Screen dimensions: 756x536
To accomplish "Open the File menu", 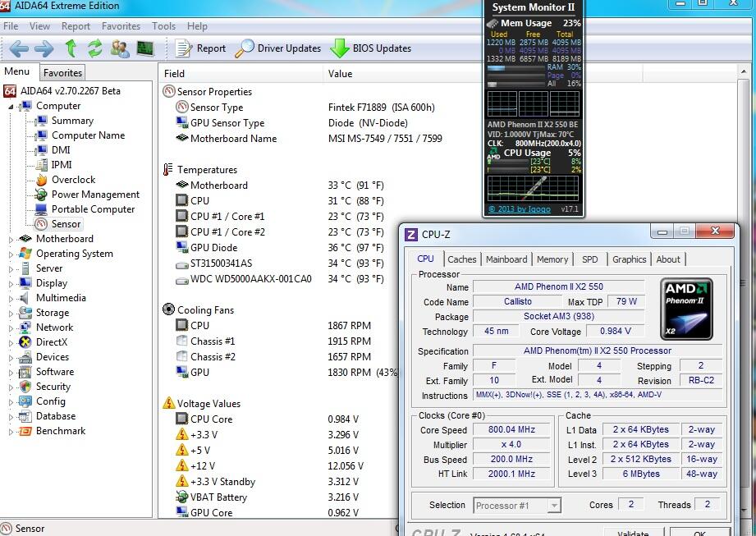I will coord(11,26).
